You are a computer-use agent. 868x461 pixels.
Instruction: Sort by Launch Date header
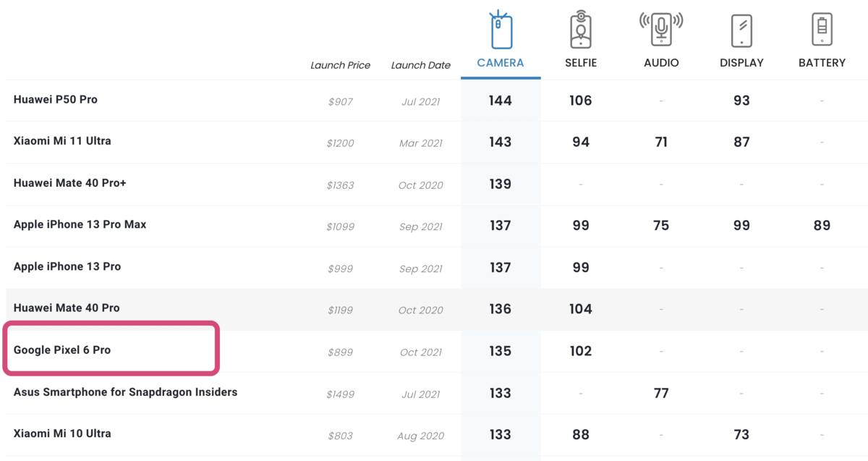click(x=420, y=65)
